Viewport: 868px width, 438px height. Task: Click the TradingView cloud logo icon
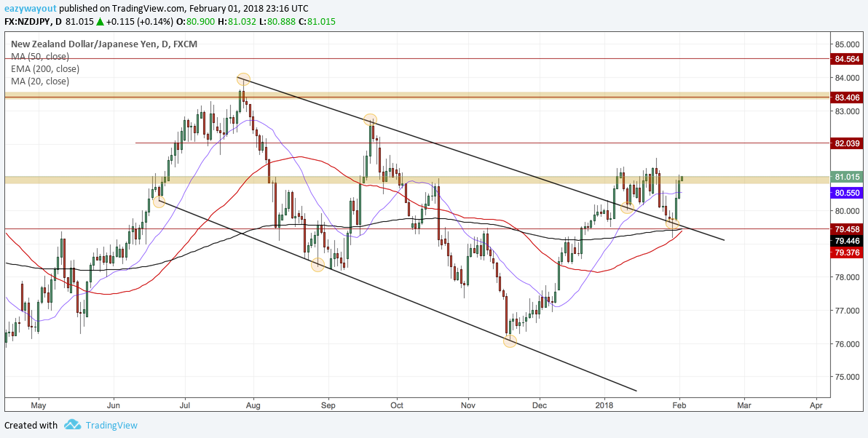[73, 425]
